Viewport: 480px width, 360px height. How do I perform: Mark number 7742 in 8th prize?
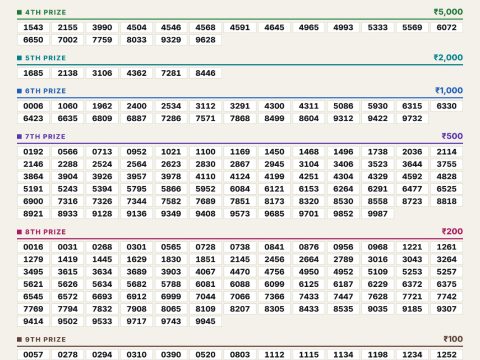point(447,297)
